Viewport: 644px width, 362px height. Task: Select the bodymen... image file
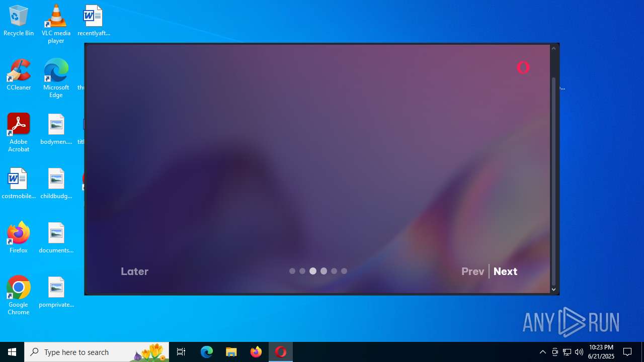pos(56,130)
